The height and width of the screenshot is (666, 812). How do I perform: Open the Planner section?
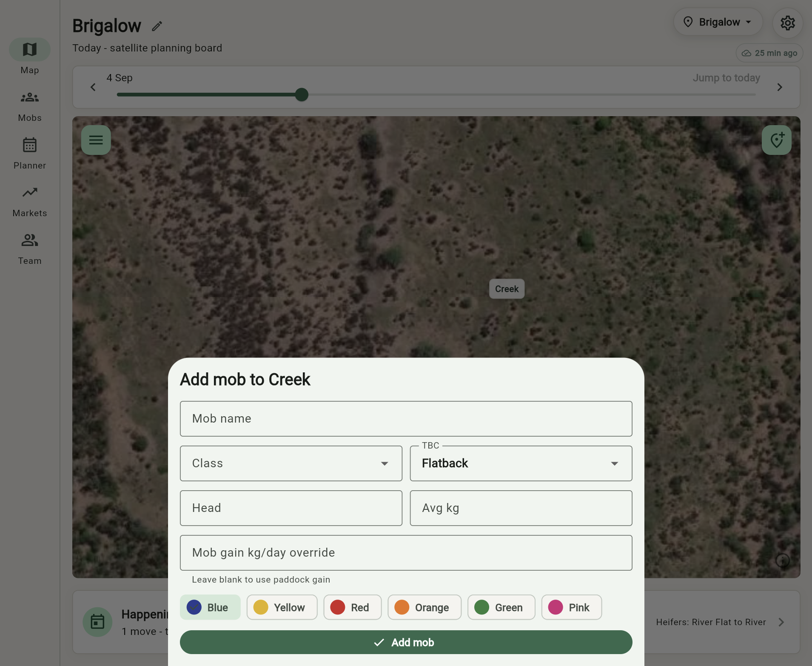30,154
